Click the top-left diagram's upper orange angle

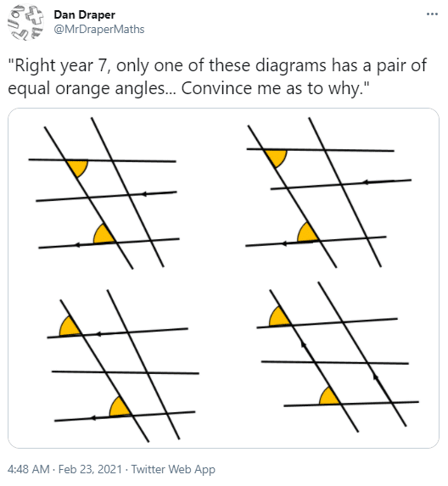pos(78,168)
